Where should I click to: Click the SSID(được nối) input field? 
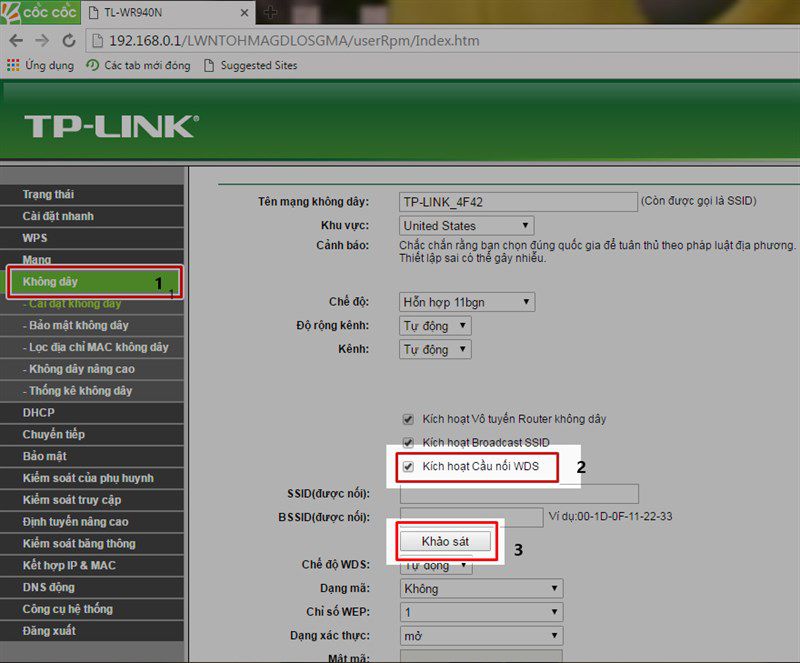tap(519, 494)
